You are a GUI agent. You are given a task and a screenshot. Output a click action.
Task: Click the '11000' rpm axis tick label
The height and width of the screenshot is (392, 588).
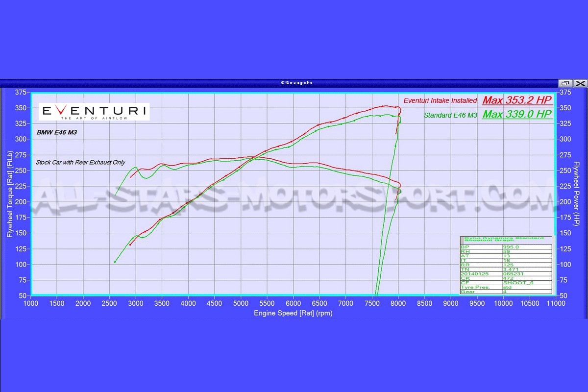pos(555,304)
